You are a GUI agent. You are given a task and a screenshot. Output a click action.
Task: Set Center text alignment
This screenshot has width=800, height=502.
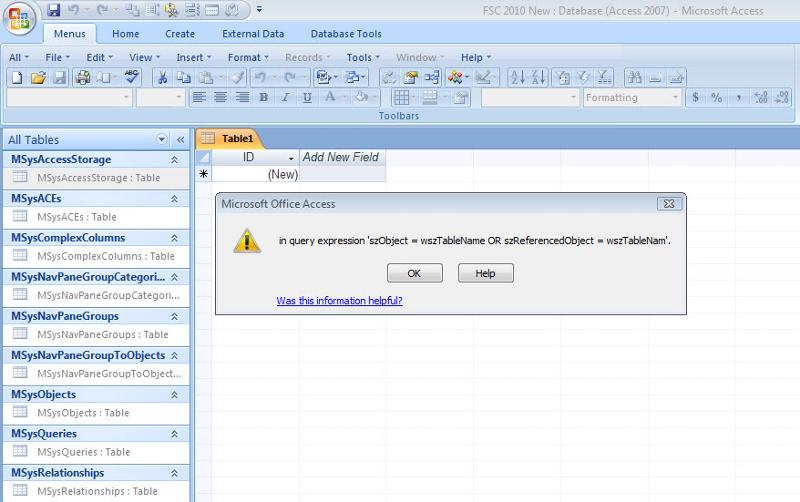coord(220,97)
